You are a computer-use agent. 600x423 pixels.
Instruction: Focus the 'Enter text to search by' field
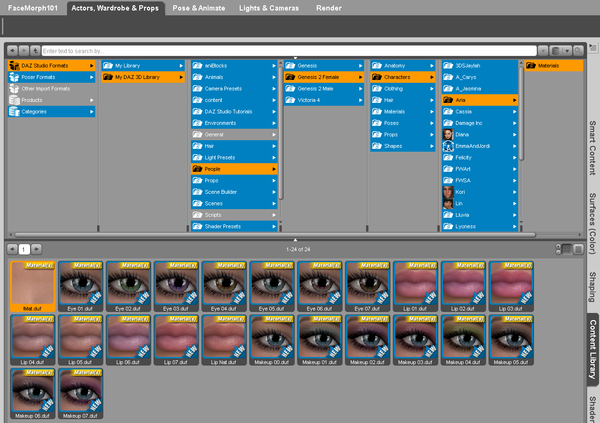289,51
